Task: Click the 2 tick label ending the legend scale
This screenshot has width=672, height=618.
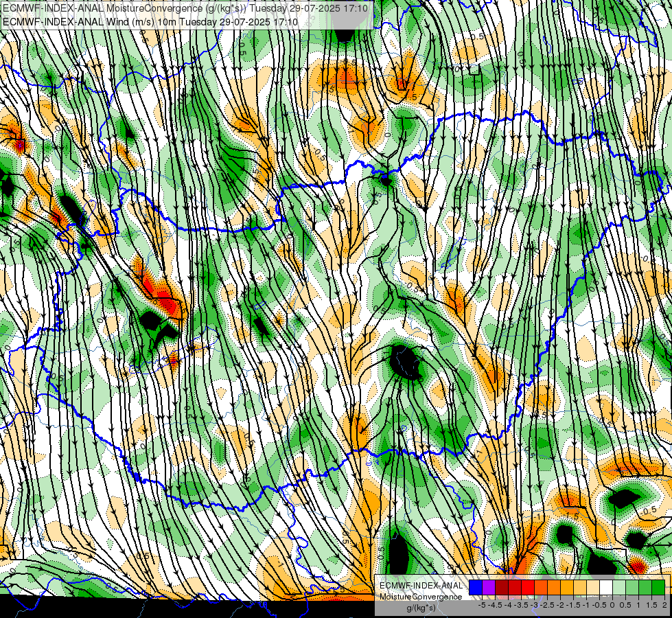Action: [664, 605]
